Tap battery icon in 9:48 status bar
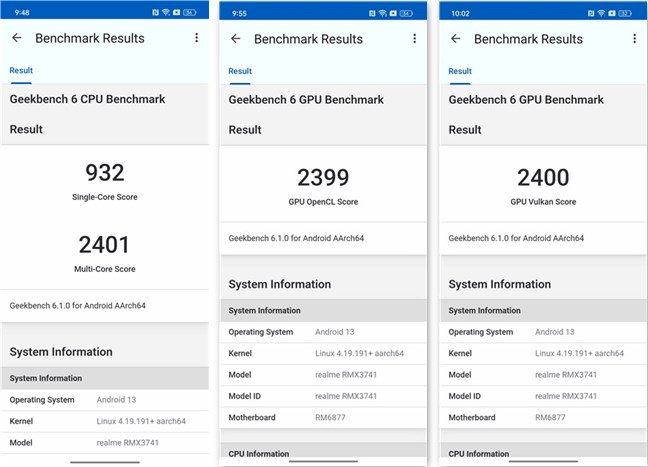 pyautogui.click(x=190, y=12)
